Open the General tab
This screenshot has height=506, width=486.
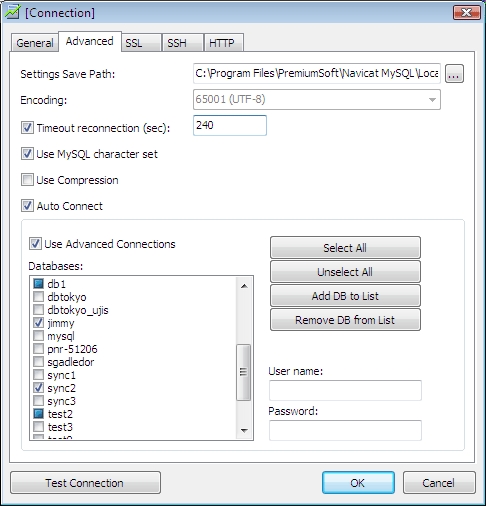tap(35, 43)
